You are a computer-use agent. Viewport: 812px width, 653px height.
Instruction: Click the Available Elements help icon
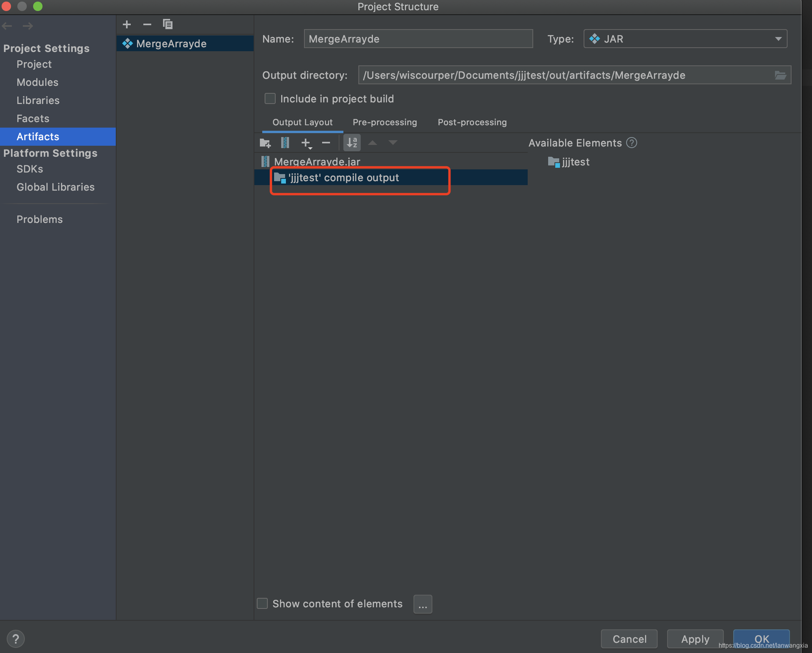click(x=632, y=143)
